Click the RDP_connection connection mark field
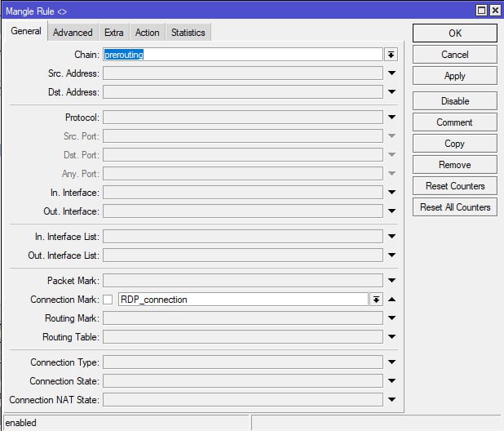 [x=243, y=300]
